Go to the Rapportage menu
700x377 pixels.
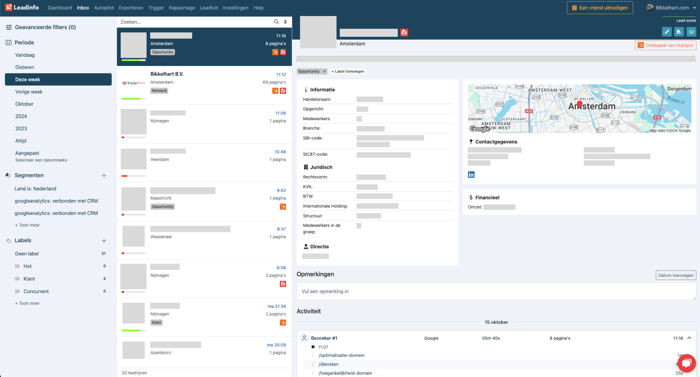coord(182,8)
